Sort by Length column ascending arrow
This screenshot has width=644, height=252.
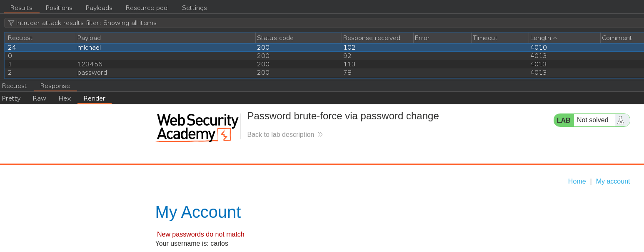555,38
